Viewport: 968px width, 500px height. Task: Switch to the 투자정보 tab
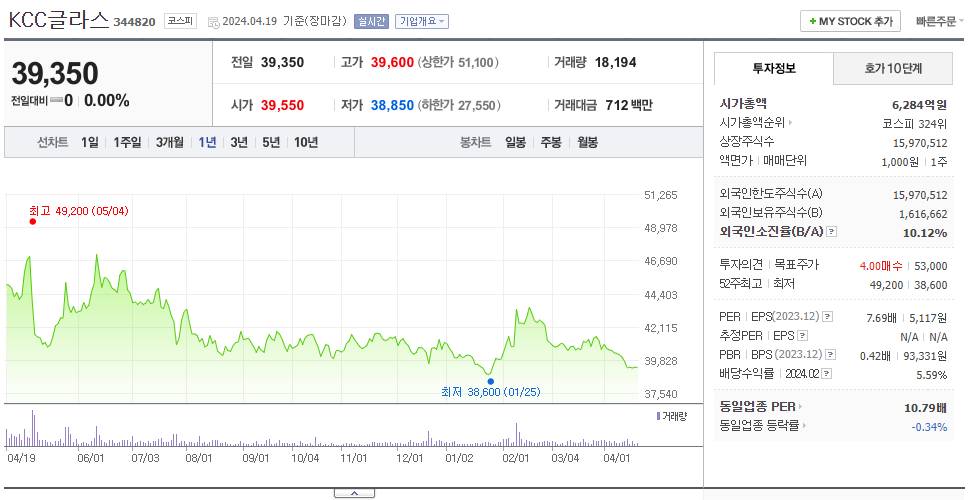coord(774,69)
